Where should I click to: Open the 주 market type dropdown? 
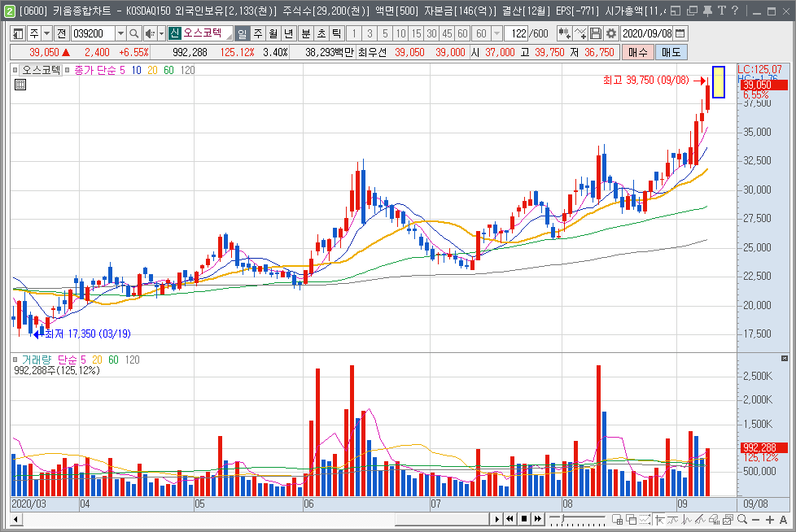[46, 33]
